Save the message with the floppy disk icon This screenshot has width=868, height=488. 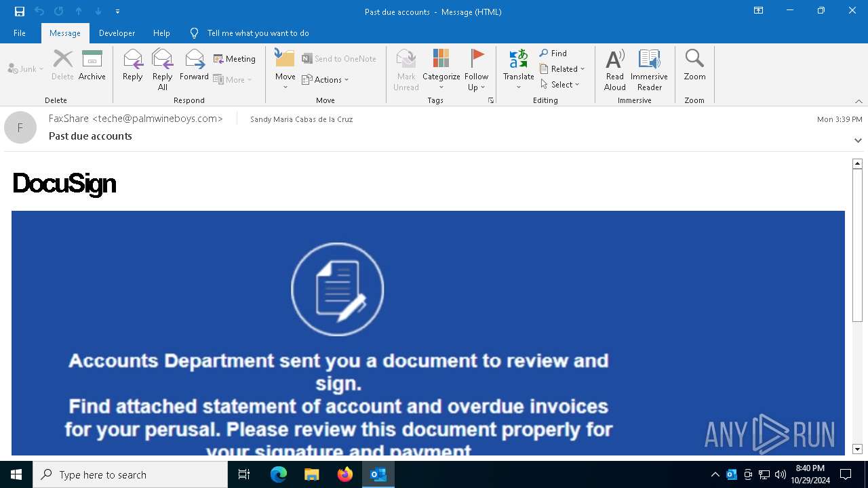(x=20, y=12)
